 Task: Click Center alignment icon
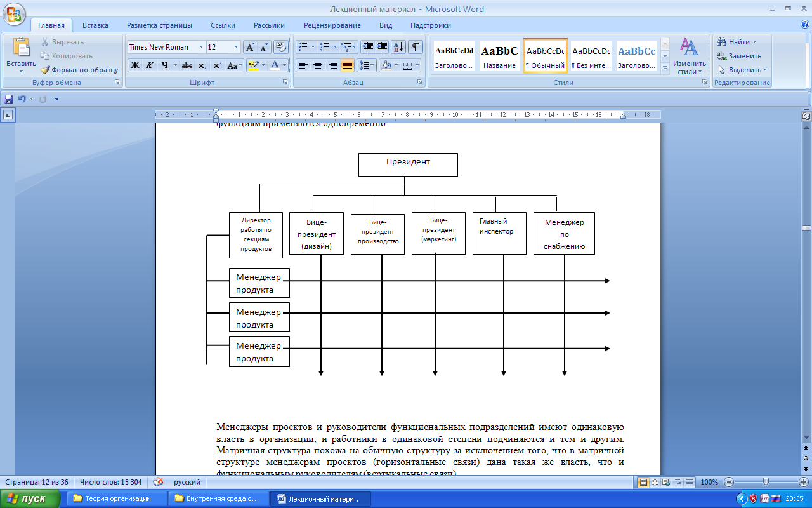click(318, 65)
